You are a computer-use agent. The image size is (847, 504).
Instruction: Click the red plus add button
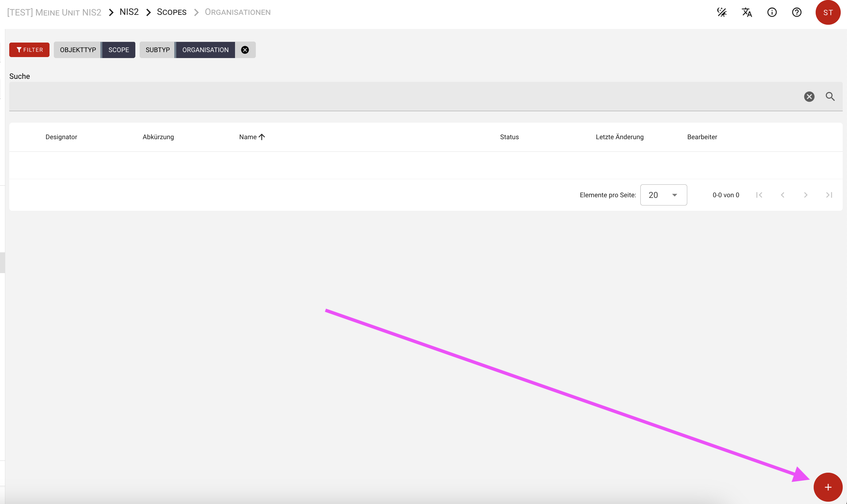pyautogui.click(x=828, y=487)
